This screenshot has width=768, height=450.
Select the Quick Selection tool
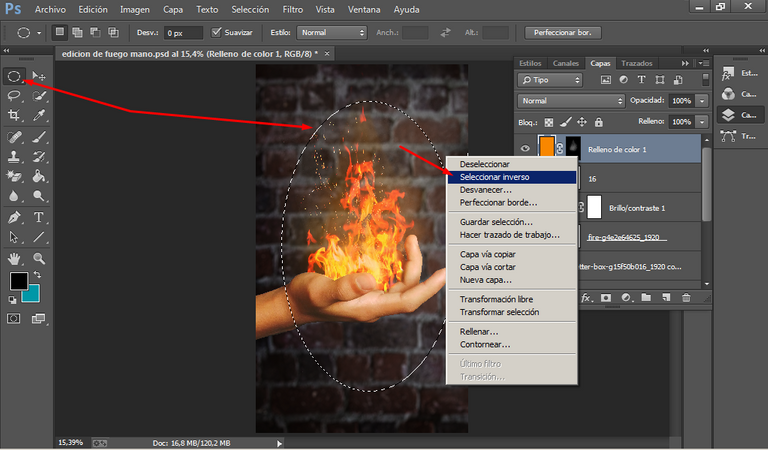(x=39, y=96)
